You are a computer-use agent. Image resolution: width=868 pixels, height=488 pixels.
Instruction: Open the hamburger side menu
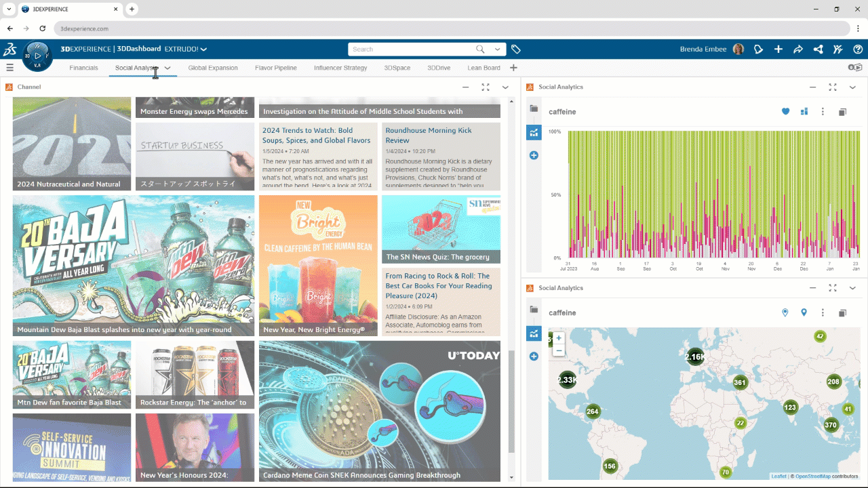pyautogui.click(x=9, y=68)
